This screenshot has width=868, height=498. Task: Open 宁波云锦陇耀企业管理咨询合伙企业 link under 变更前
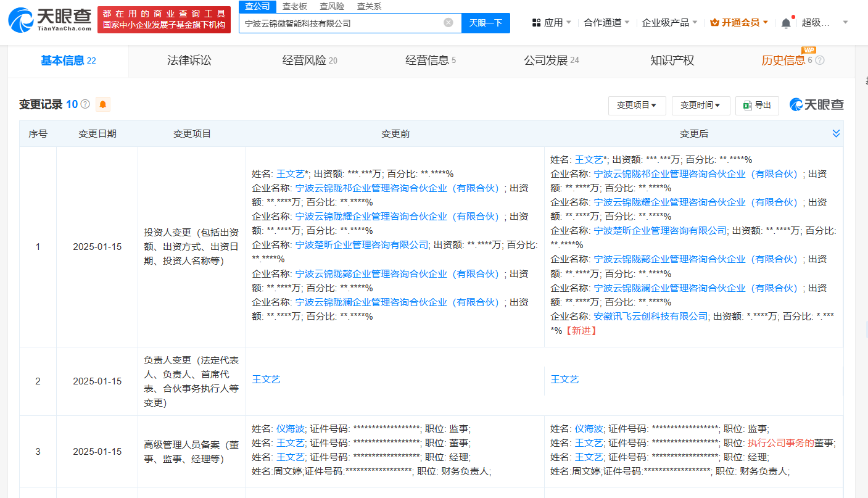pos(397,217)
